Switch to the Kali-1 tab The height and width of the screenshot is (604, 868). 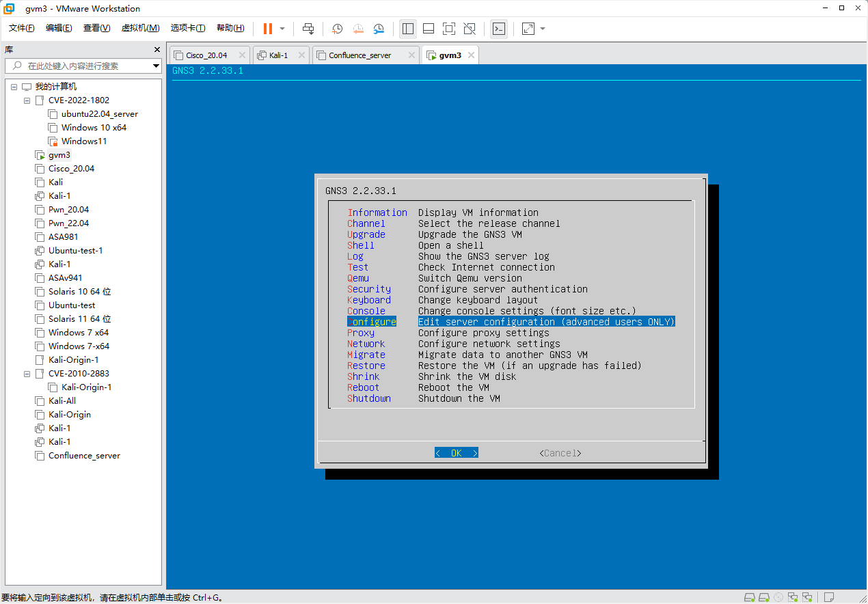281,55
